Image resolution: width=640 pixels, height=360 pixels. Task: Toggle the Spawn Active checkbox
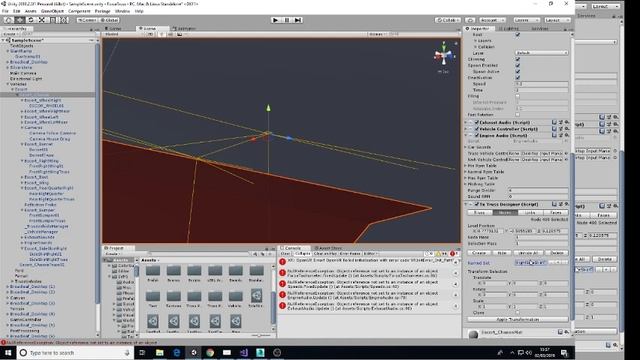click(518, 71)
